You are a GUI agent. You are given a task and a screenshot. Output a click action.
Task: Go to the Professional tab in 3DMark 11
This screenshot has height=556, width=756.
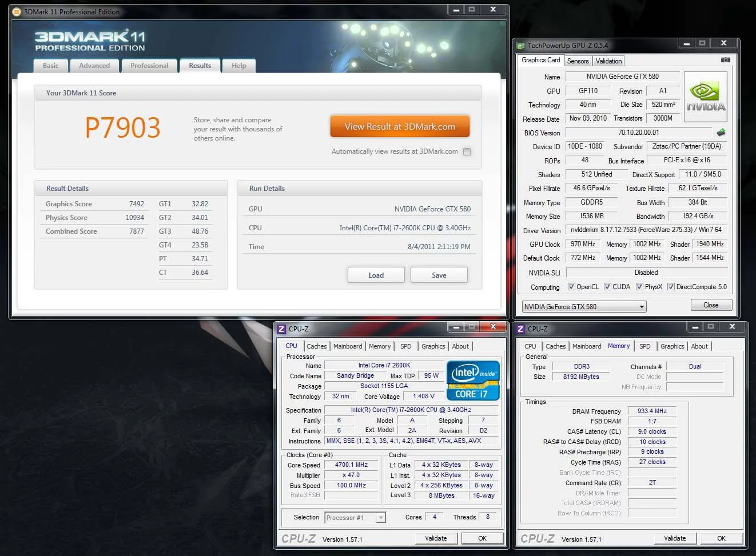pos(149,66)
